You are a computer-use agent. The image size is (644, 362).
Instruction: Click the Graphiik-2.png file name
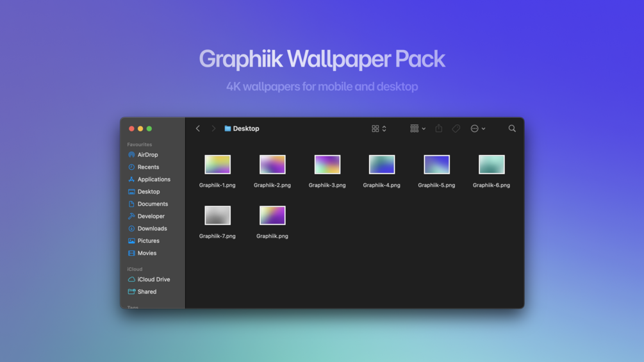[x=272, y=185]
